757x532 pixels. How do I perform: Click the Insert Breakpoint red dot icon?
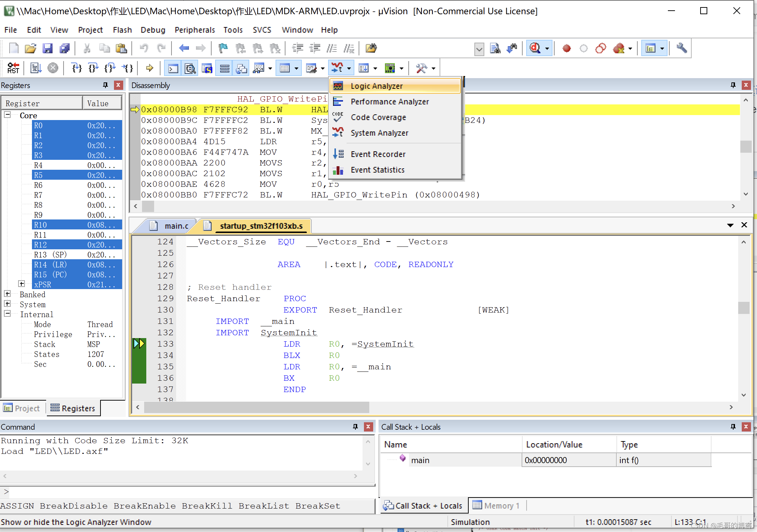566,48
